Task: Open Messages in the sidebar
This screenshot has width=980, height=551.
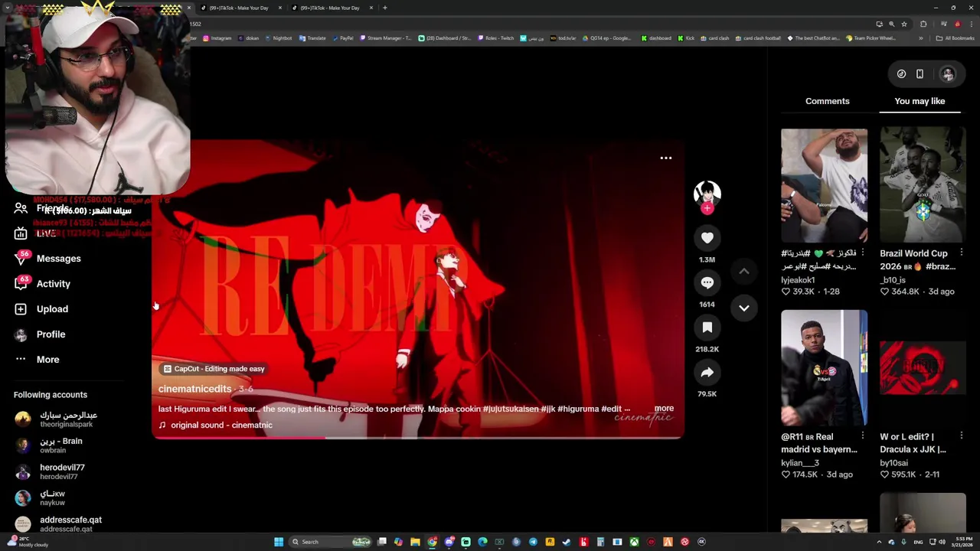Action: pos(58,259)
